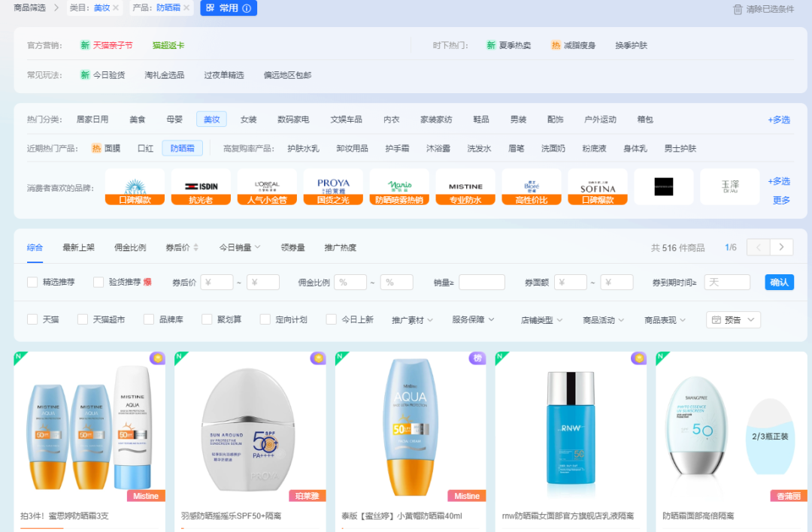Image resolution: width=812 pixels, height=532 pixels.
Task: Remove the 美妆 category filter tag
Action: coord(116,8)
